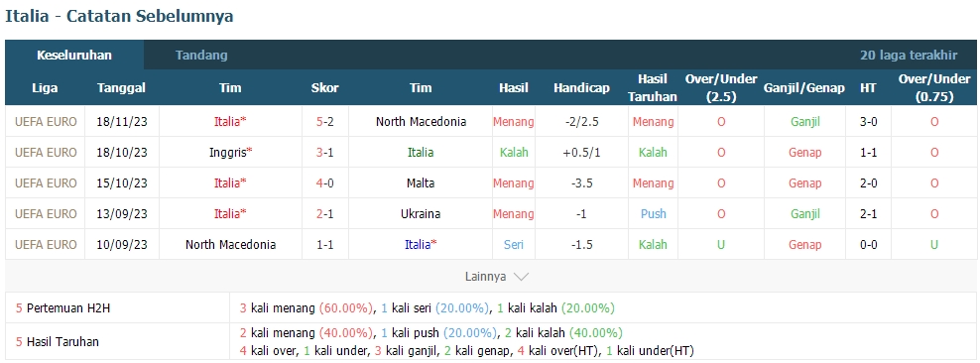The image size is (980, 363).
Task: Open the 3-1 match score
Action: [x=325, y=153]
